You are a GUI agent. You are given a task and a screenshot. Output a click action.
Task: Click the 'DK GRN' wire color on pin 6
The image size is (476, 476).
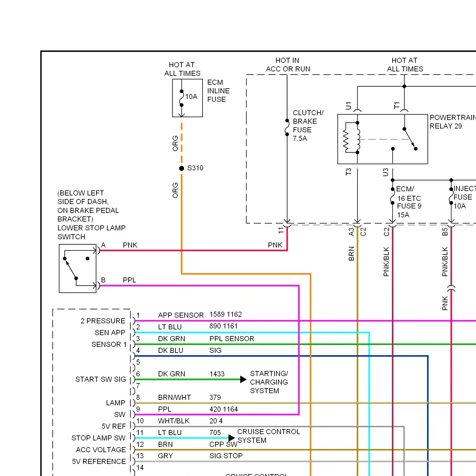(x=172, y=374)
